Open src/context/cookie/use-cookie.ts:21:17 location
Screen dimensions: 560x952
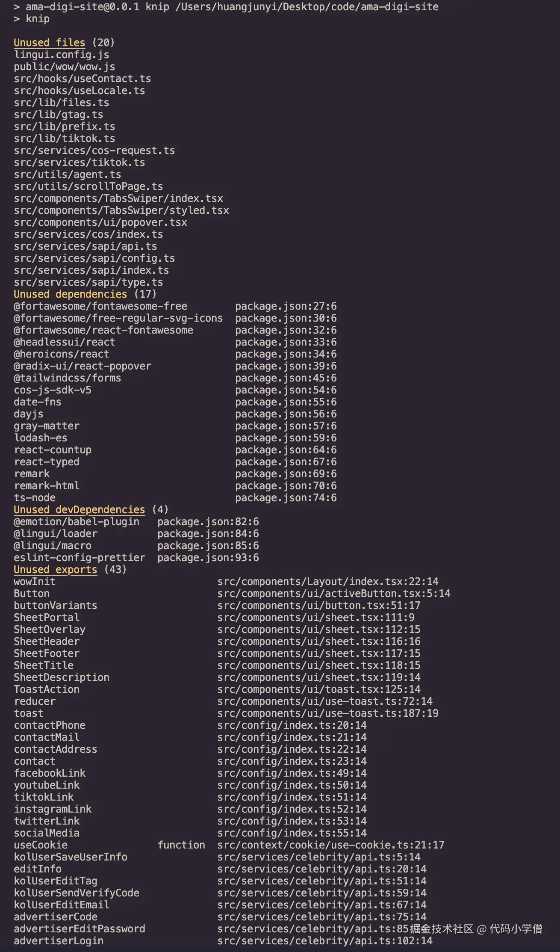[x=330, y=845]
